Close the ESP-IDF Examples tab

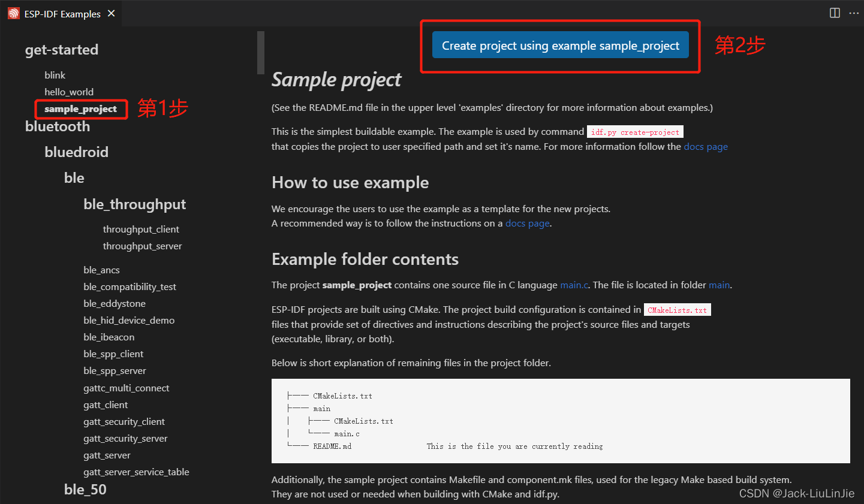(x=112, y=13)
